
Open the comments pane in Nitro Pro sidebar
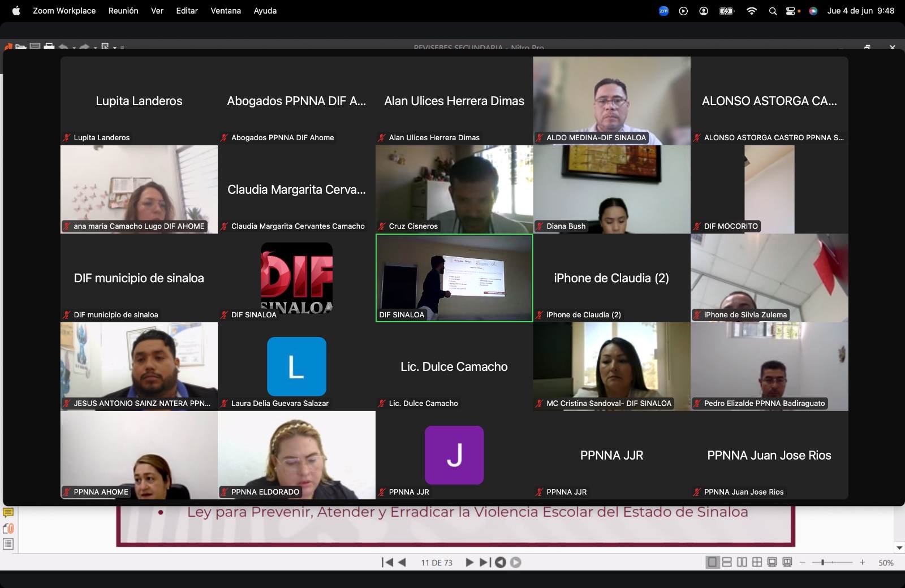[x=8, y=513]
